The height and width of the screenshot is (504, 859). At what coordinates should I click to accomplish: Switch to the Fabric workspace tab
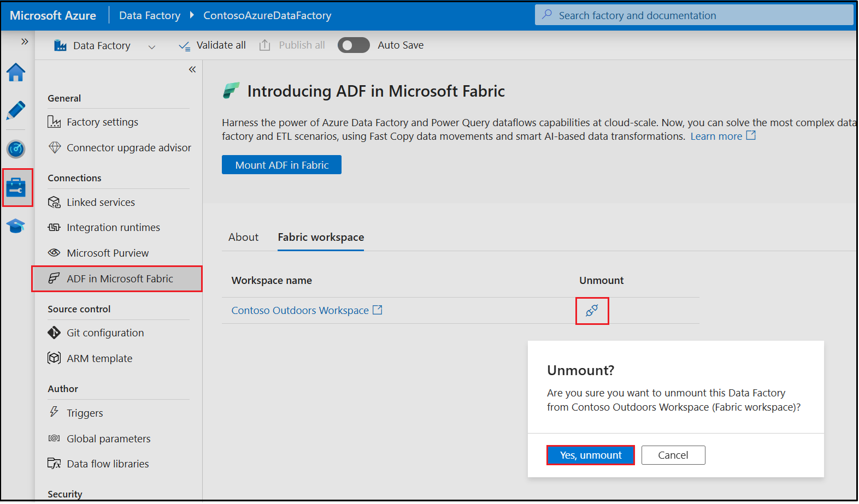(x=321, y=238)
